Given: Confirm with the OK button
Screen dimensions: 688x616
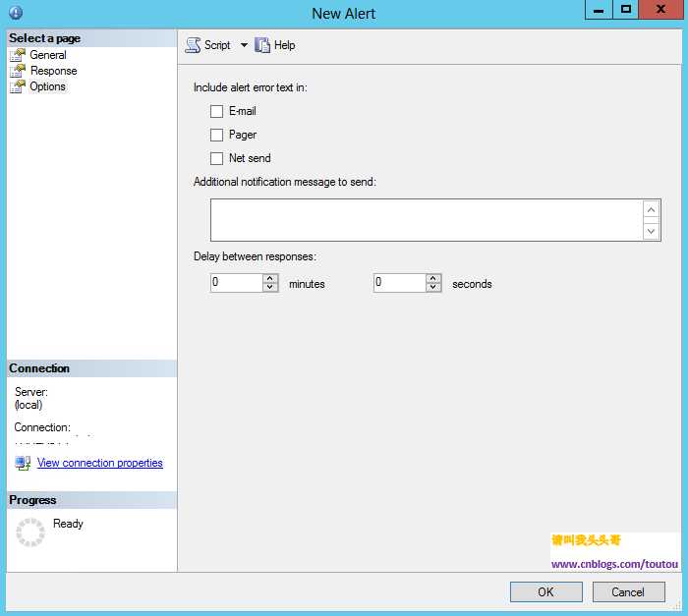Looking at the screenshot, I should point(545,591).
